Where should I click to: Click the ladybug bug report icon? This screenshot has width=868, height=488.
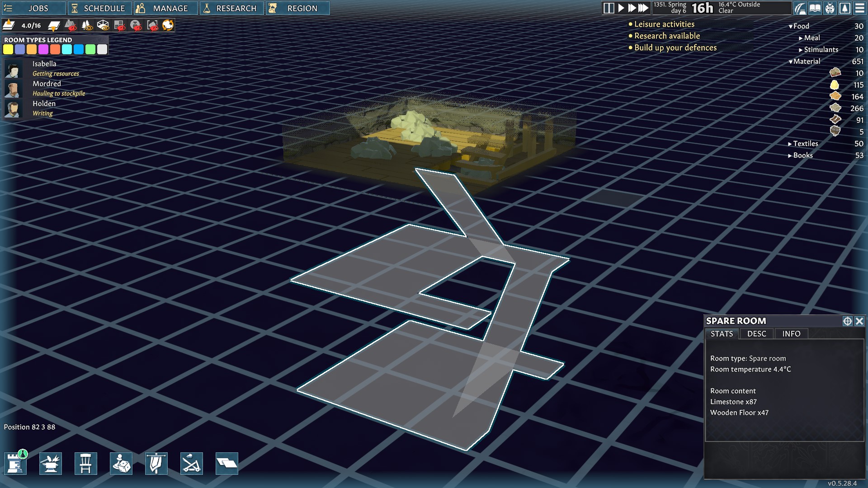830,8
